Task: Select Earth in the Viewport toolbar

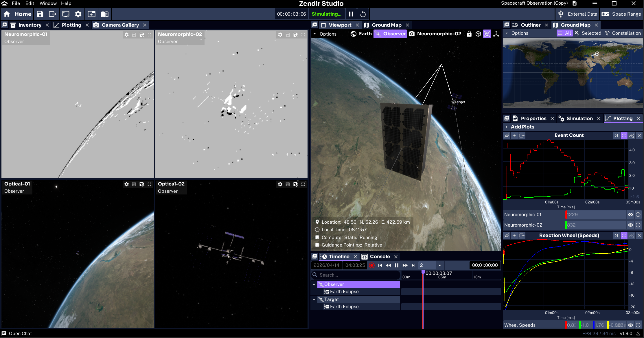Action: pyautogui.click(x=361, y=34)
